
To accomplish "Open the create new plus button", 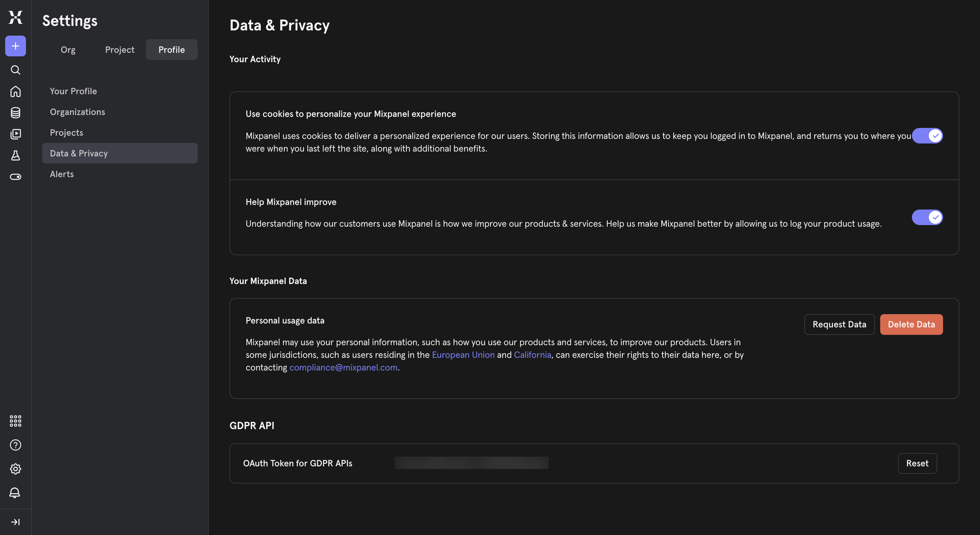I will coord(16,46).
